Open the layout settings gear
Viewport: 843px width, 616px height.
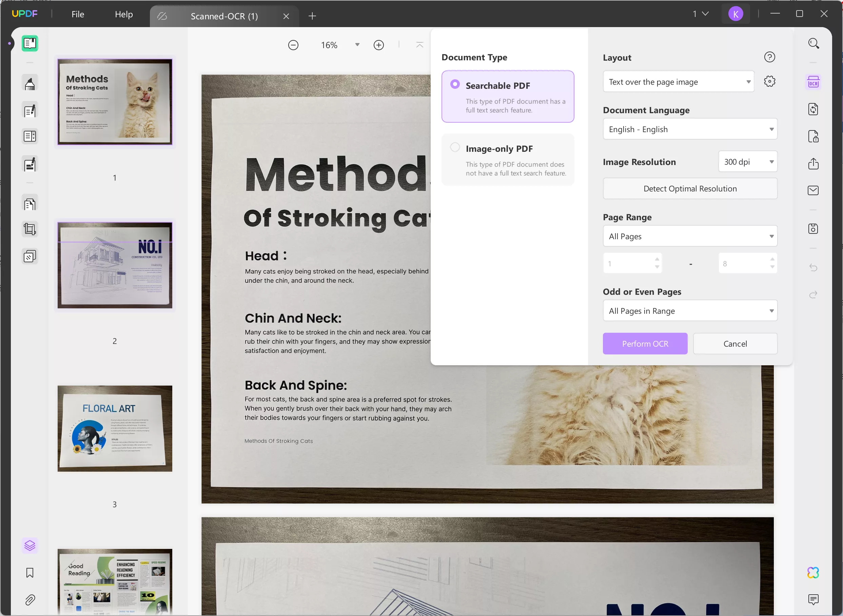769,81
